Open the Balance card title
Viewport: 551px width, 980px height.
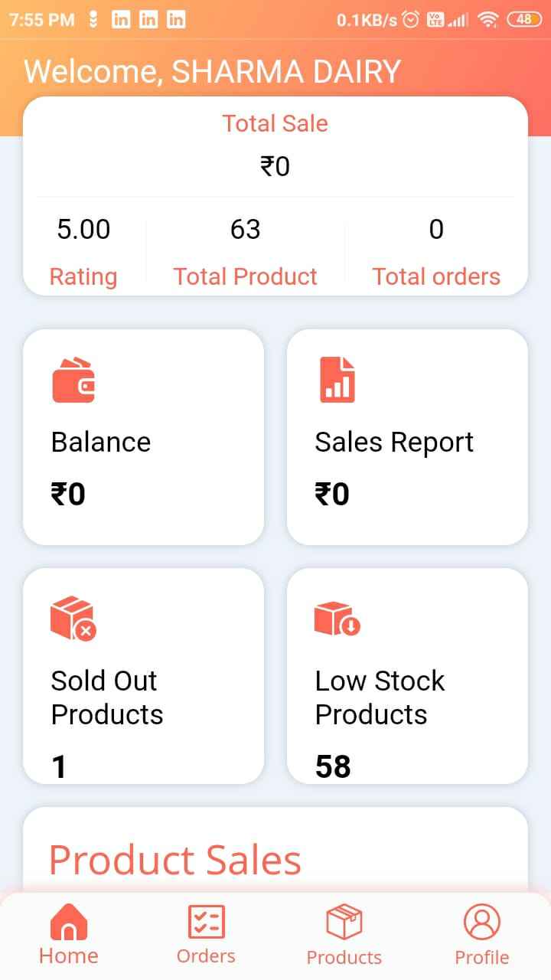click(x=101, y=442)
